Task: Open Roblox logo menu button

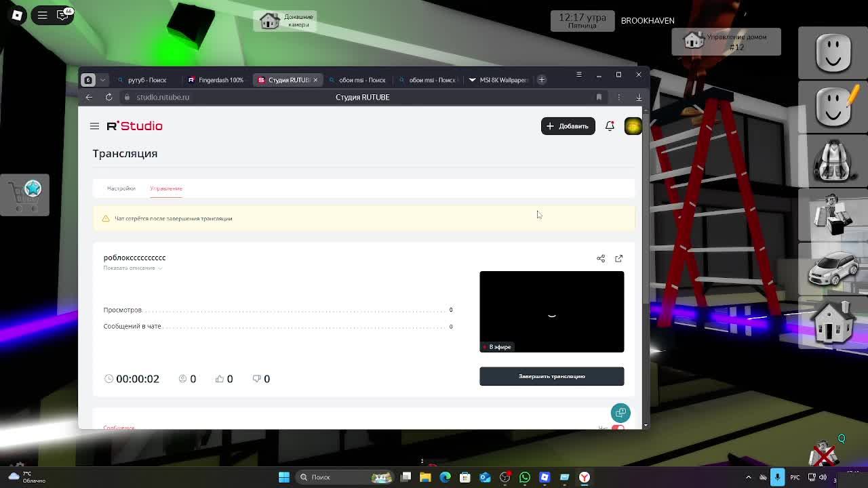Action: click(17, 14)
